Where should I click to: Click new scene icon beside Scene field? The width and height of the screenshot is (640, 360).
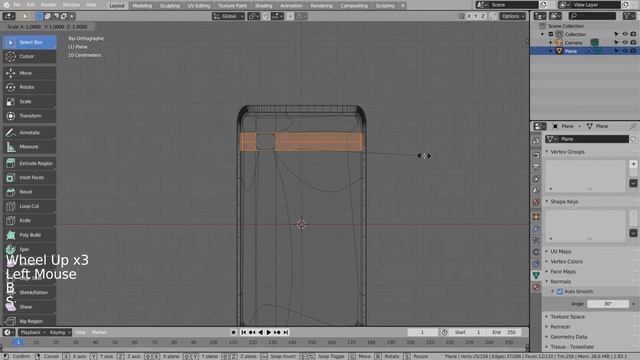click(x=543, y=5)
